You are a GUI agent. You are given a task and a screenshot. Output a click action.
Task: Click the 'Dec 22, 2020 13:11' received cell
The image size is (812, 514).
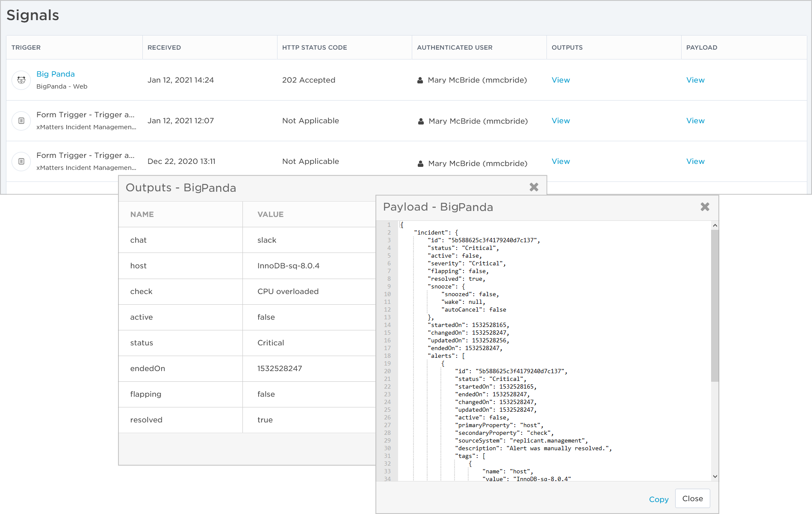(x=181, y=161)
